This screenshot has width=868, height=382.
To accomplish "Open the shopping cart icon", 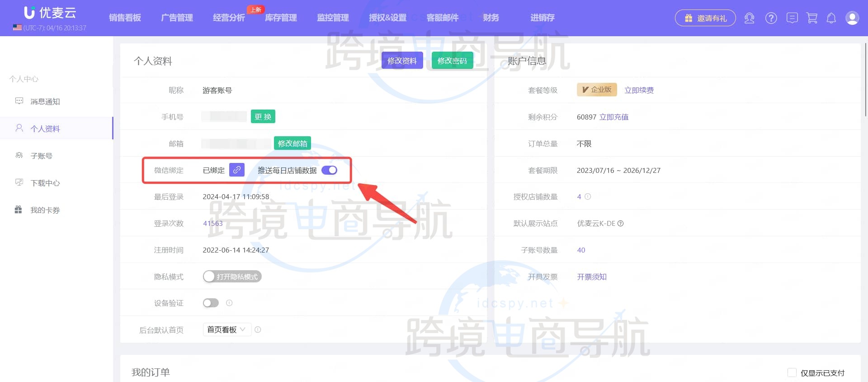I will (812, 18).
